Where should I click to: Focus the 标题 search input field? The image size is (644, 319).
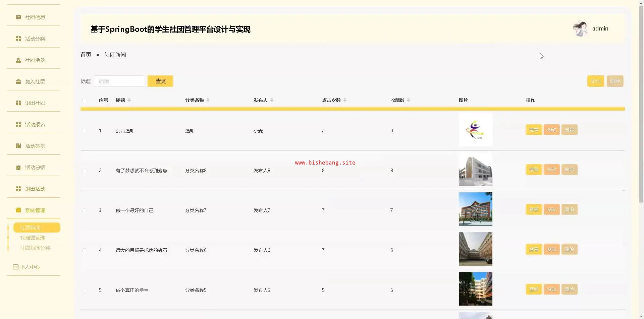pyautogui.click(x=119, y=81)
